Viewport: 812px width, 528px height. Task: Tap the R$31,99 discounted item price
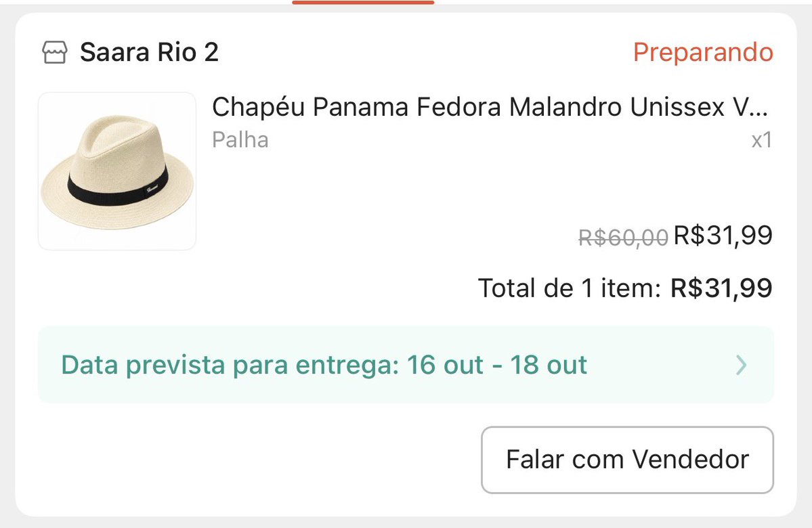[x=723, y=236]
